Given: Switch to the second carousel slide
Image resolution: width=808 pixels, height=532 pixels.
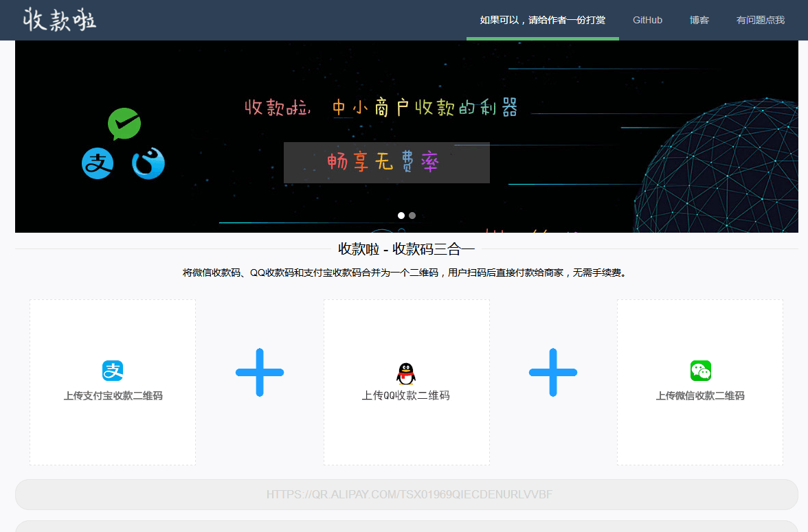Looking at the screenshot, I should pos(412,215).
